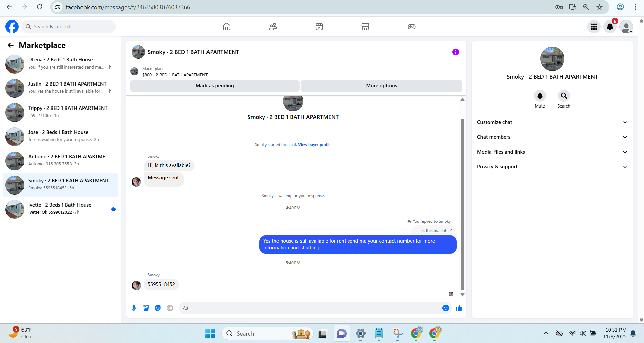
Task: Attach a photo with the image icon
Action: 146,308
